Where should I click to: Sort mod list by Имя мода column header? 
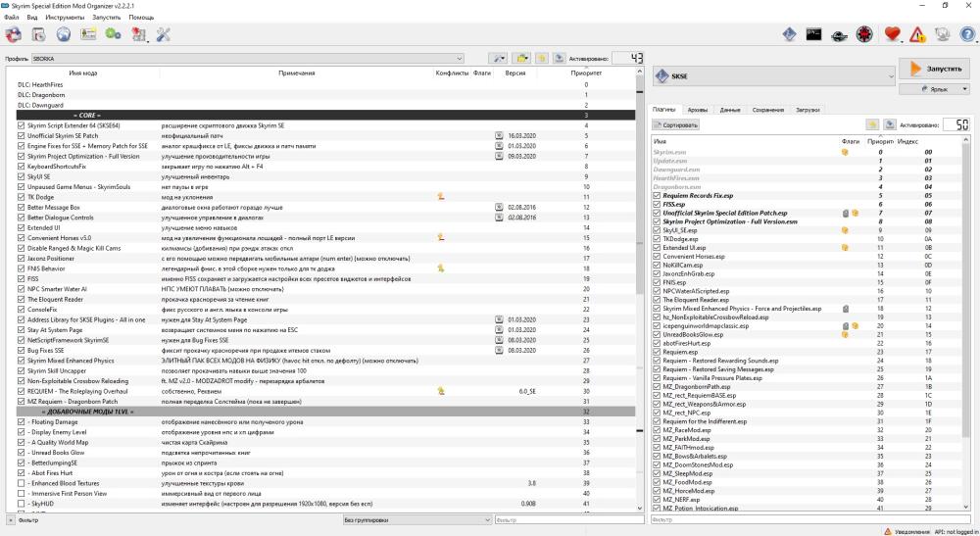pos(83,73)
